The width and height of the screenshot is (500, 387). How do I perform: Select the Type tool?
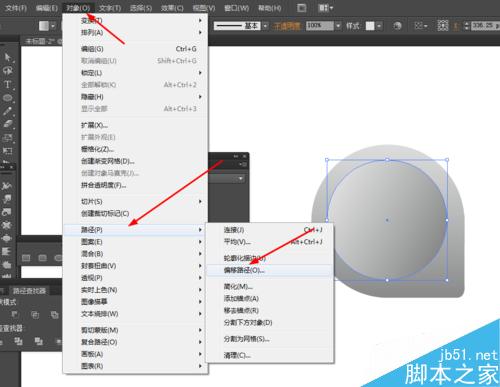(x=7, y=84)
